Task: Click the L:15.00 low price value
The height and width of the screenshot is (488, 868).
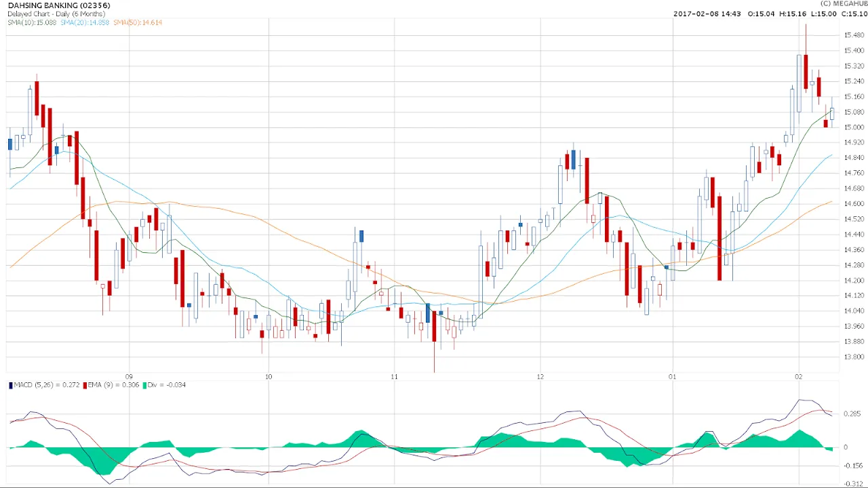Action: click(x=823, y=14)
